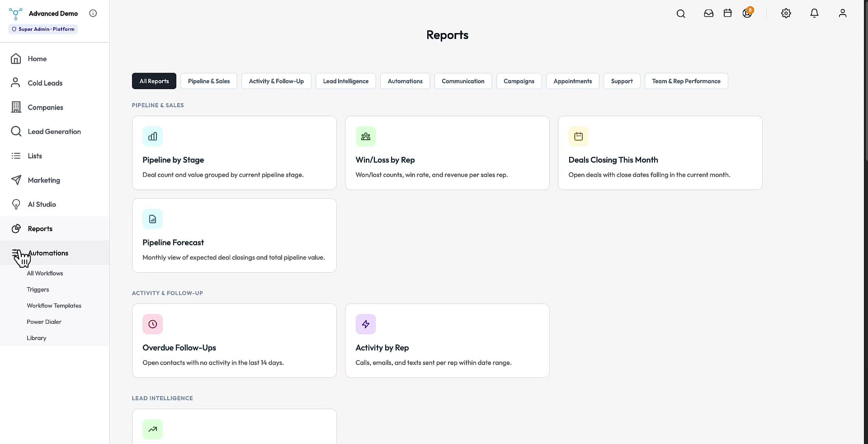Screen dimensions: 868x444
Task: Click the Companies building icon
Action: [x=16, y=107]
